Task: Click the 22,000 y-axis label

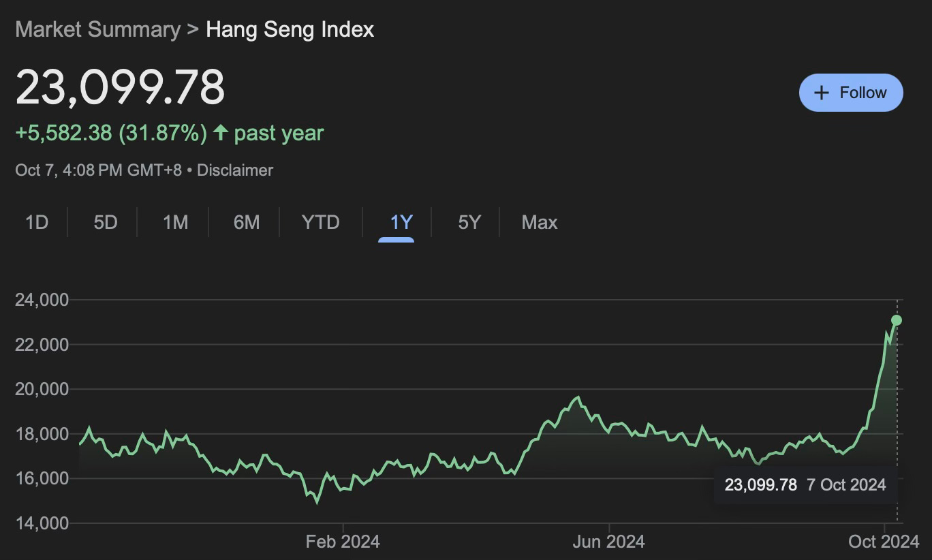Action: coord(42,345)
